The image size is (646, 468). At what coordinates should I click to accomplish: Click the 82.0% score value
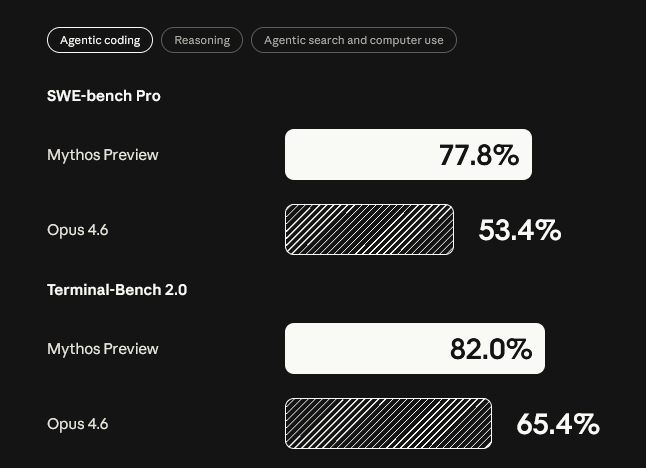(491, 349)
